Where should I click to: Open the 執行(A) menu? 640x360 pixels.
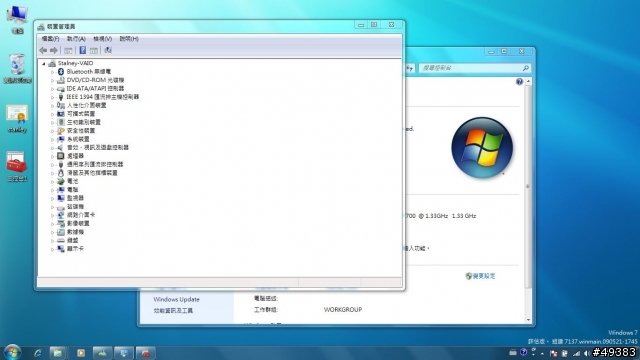[x=76, y=39]
